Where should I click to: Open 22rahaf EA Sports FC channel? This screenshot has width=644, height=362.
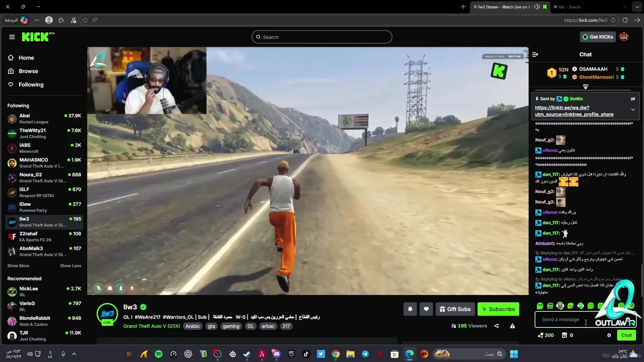coord(44,236)
